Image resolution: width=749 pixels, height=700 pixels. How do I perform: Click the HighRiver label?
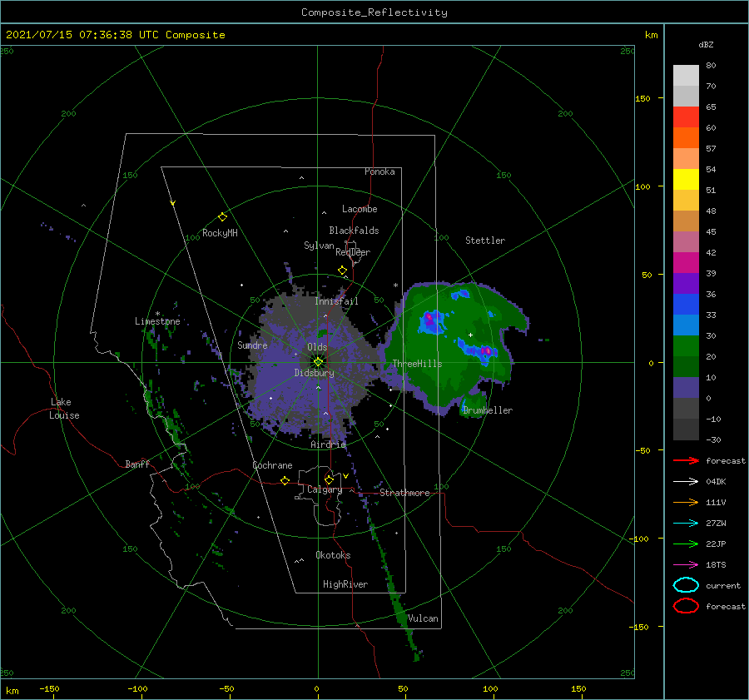point(345,584)
